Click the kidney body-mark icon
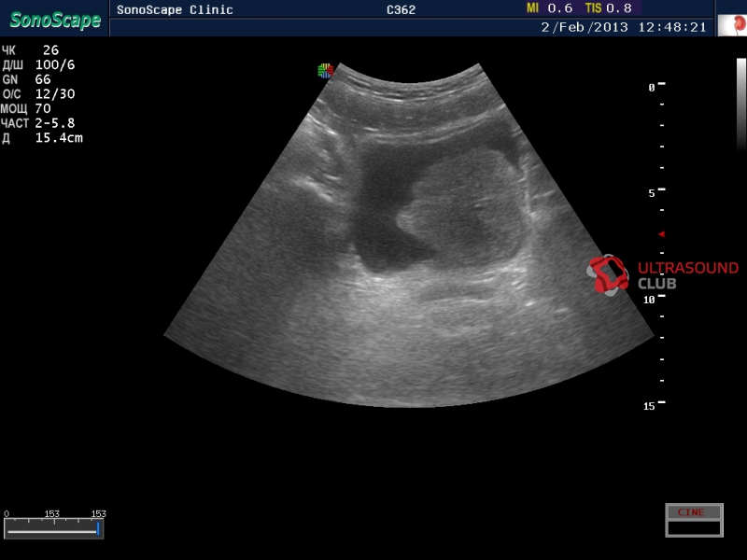 (732, 25)
